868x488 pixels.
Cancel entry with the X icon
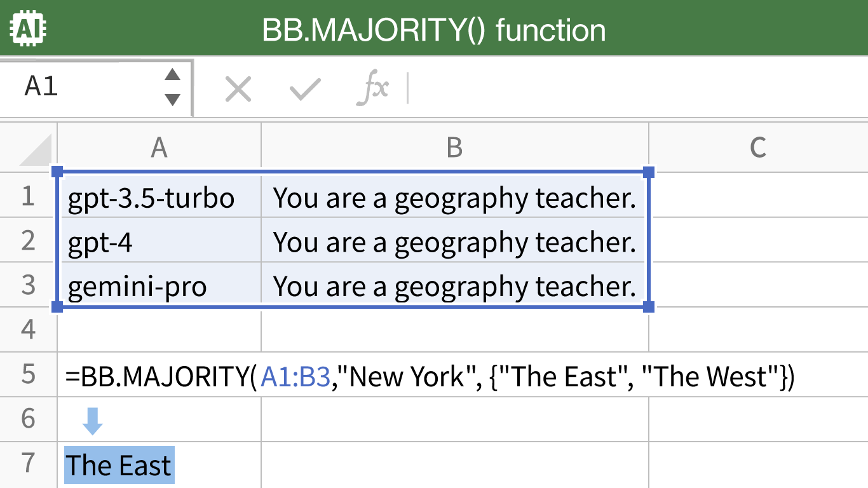tap(239, 90)
